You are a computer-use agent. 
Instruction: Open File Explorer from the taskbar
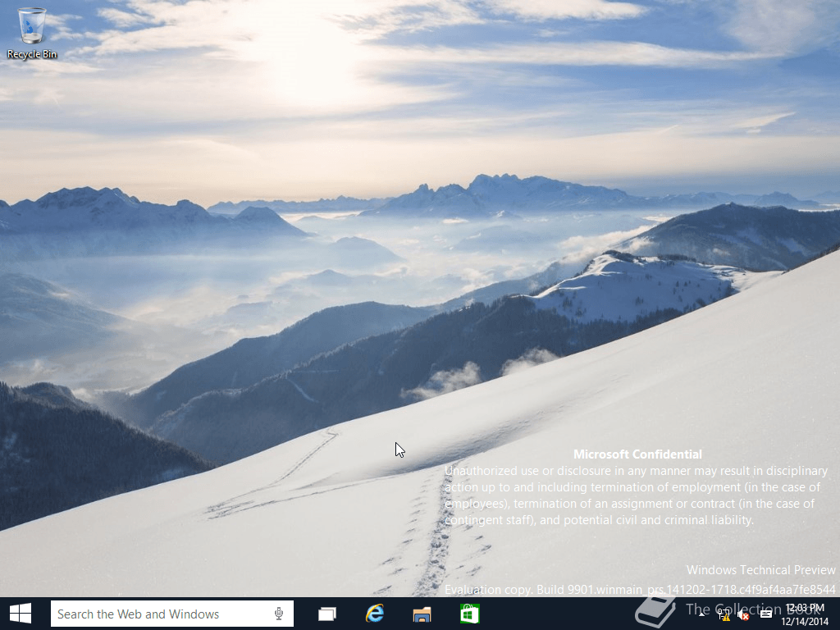point(422,614)
